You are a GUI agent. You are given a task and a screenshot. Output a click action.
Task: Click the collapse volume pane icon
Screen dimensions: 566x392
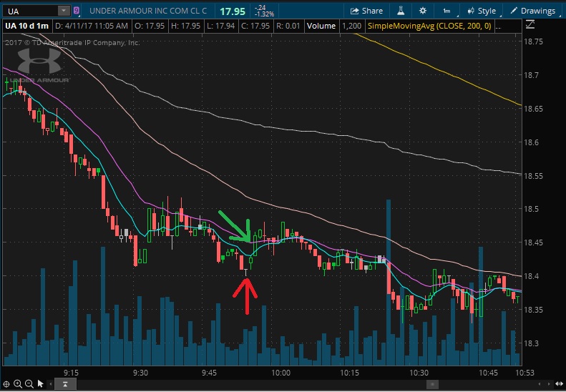(x=65, y=384)
